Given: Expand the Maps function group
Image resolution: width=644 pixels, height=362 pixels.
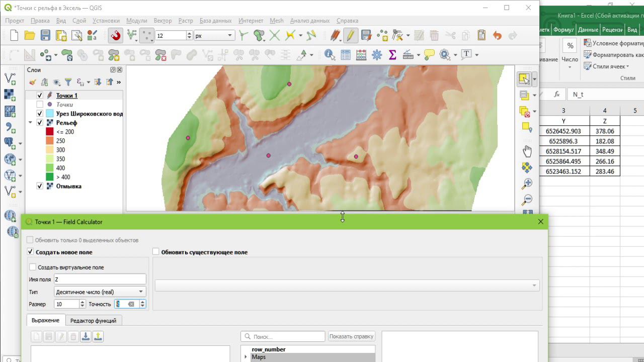Looking at the screenshot, I should (246, 357).
